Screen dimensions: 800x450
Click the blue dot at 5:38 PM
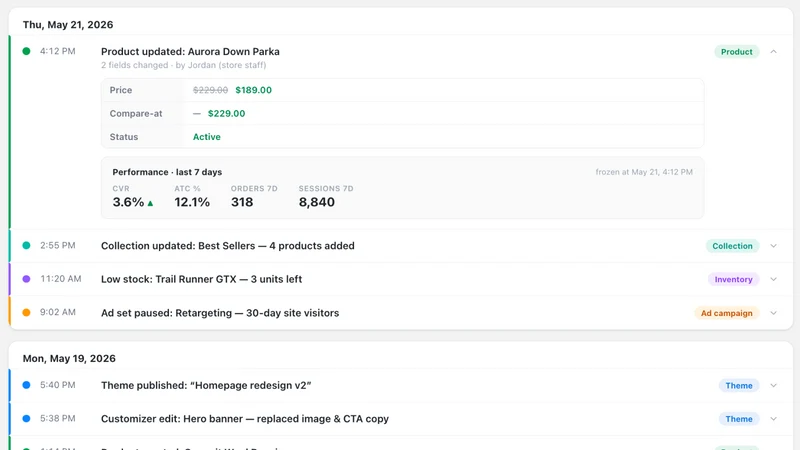point(27,418)
